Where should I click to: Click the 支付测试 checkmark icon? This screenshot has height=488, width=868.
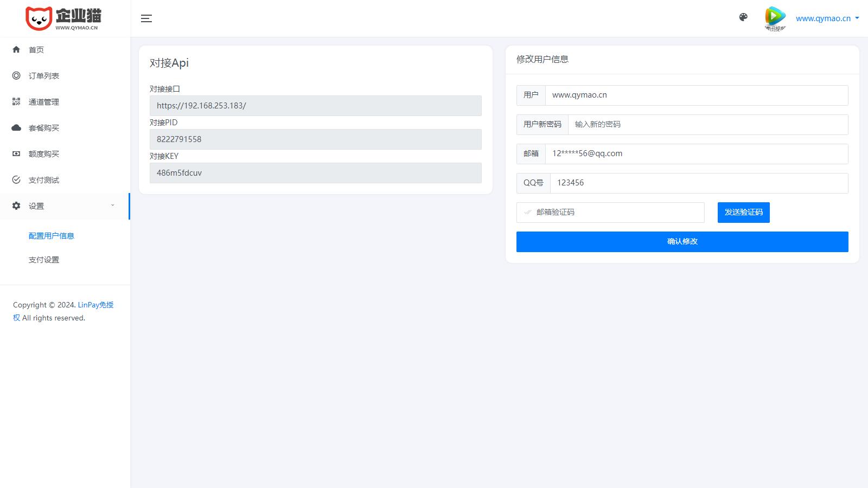pyautogui.click(x=16, y=180)
